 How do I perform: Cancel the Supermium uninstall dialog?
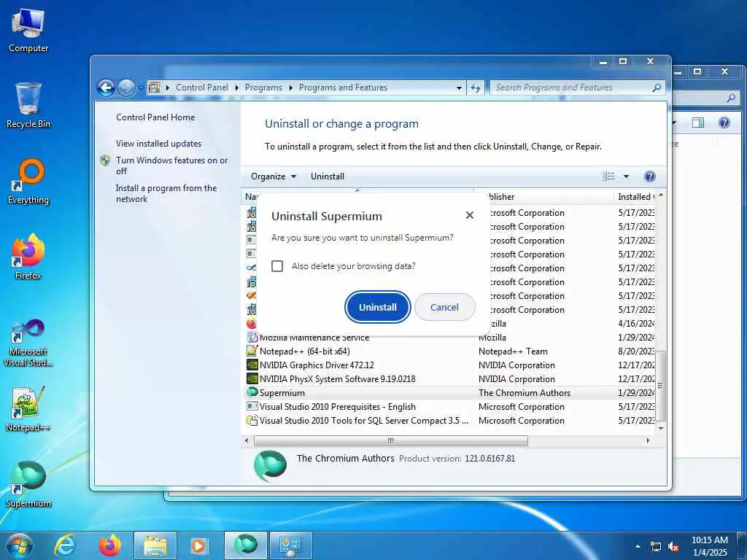coord(444,307)
